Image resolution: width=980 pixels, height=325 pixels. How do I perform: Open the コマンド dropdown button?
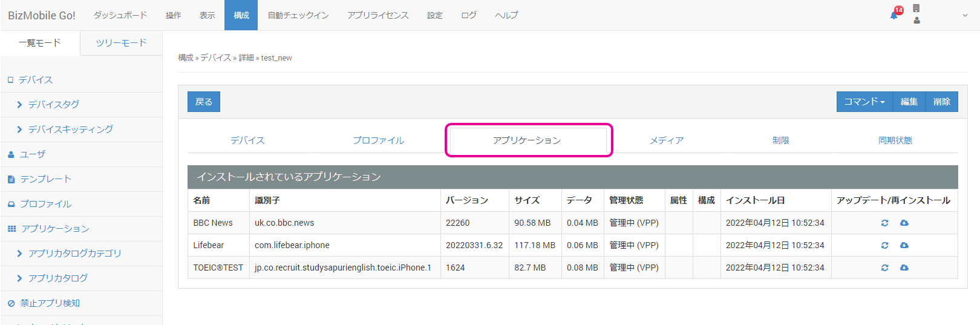pyautogui.click(x=864, y=102)
